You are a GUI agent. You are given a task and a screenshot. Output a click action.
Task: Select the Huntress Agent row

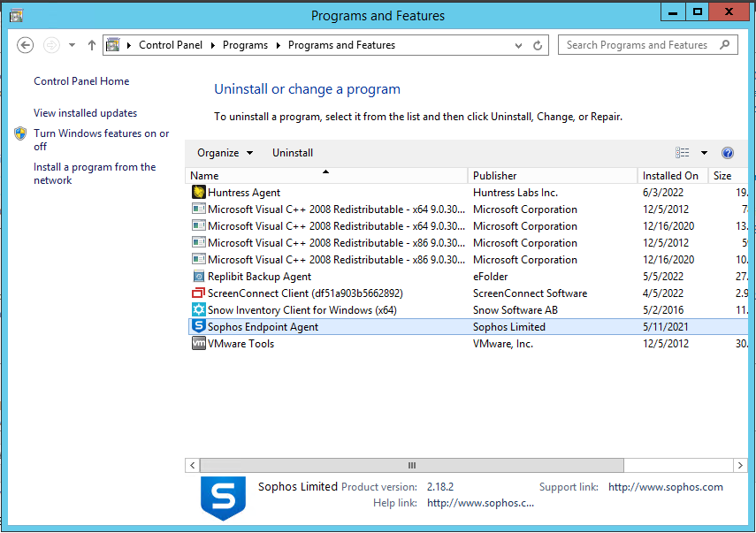click(x=468, y=193)
